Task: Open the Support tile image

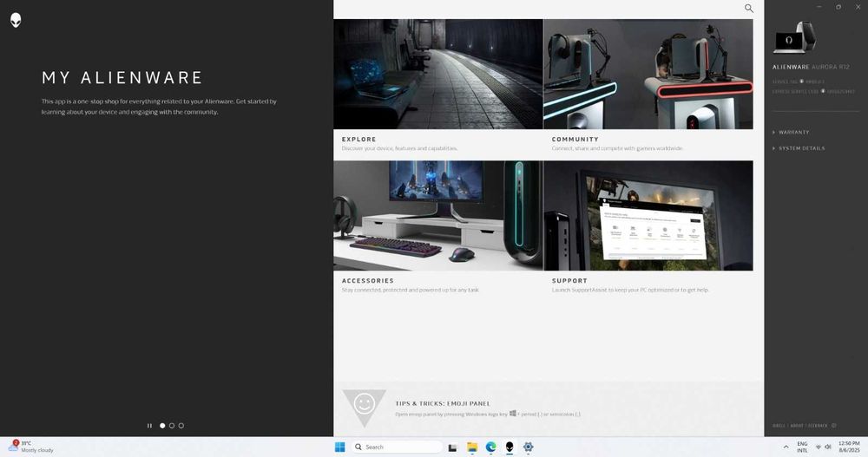Action: point(648,216)
